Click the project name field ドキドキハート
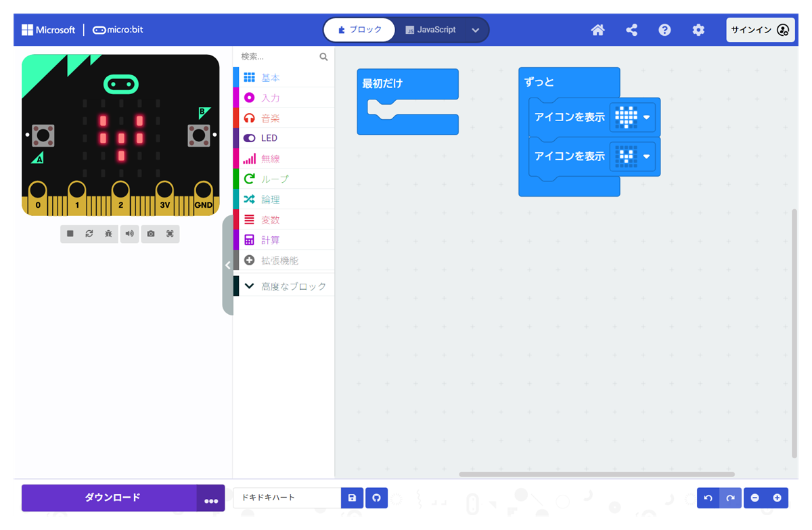 pyautogui.click(x=287, y=498)
